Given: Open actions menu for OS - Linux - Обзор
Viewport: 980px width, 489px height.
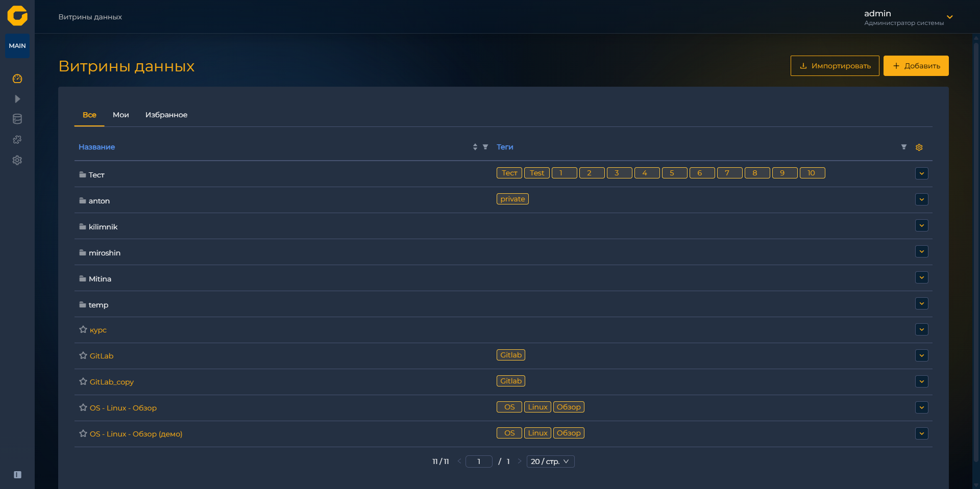Looking at the screenshot, I should (922, 407).
